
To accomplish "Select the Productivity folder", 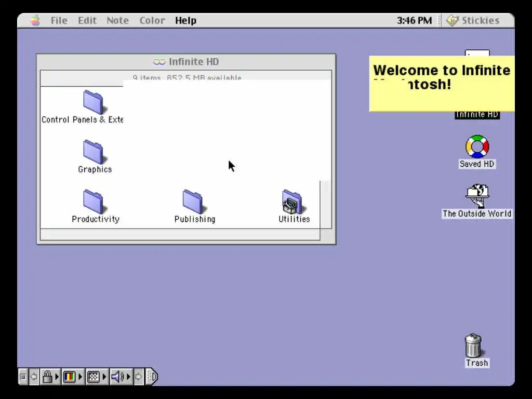I will pos(93,202).
